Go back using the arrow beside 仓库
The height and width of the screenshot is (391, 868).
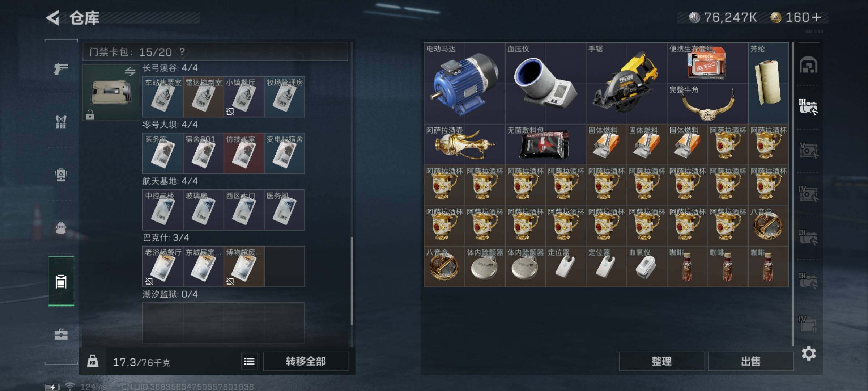click(52, 18)
